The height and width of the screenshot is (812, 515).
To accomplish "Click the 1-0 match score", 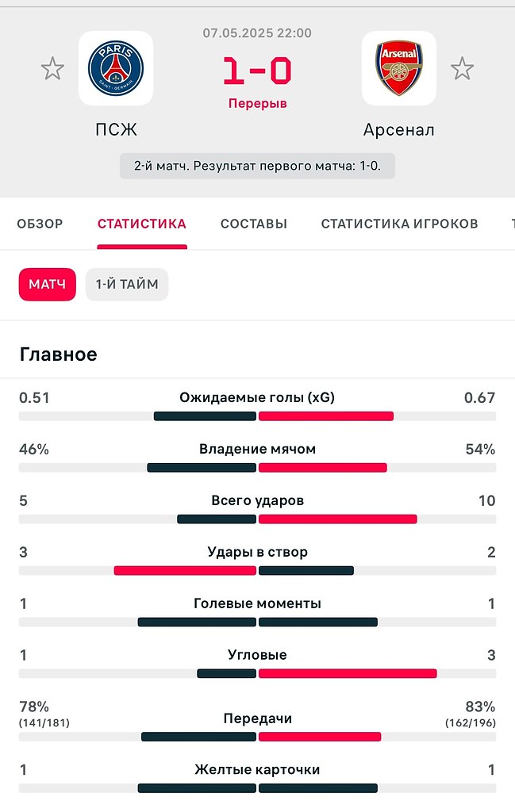I will tap(257, 71).
